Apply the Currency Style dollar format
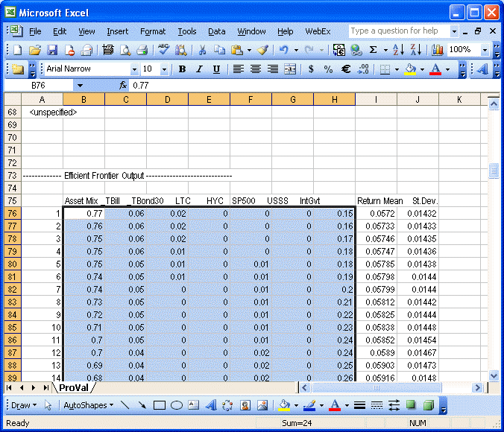Image resolution: width=504 pixels, height=432 pixels. [x=312, y=69]
